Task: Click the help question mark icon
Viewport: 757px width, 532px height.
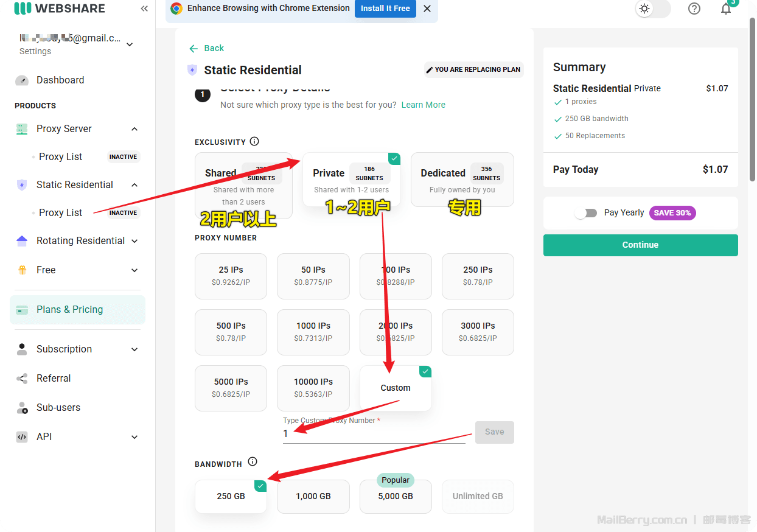Action: [694, 9]
